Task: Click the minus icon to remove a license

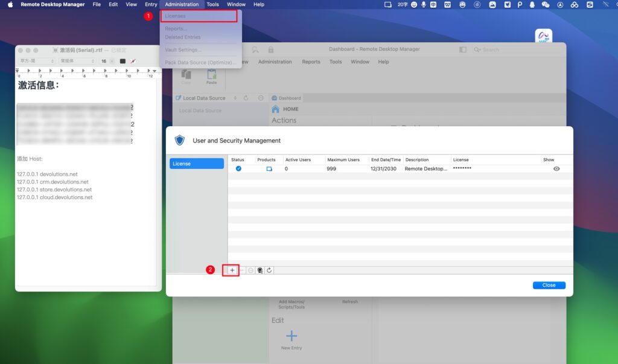Action: click(x=241, y=270)
